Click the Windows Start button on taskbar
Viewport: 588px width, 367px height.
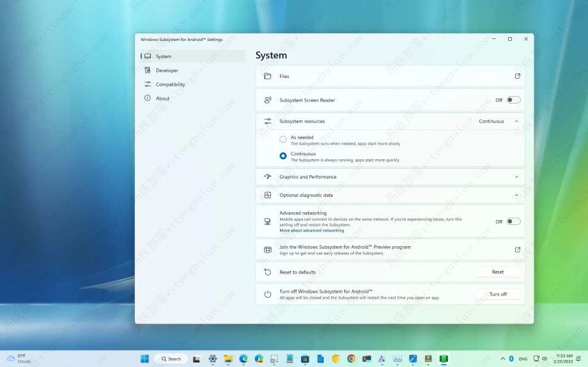click(145, 359)
